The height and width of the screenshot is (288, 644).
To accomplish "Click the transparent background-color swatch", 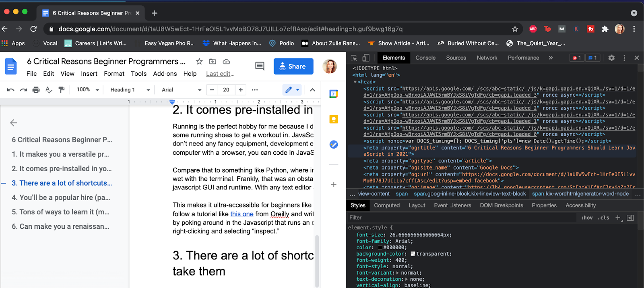I will [x=413, y=254].
